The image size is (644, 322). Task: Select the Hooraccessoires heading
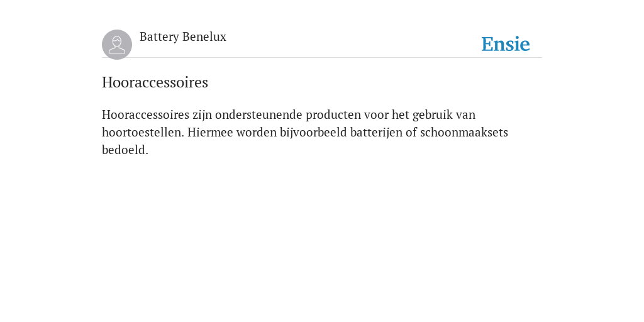point(155,82)
